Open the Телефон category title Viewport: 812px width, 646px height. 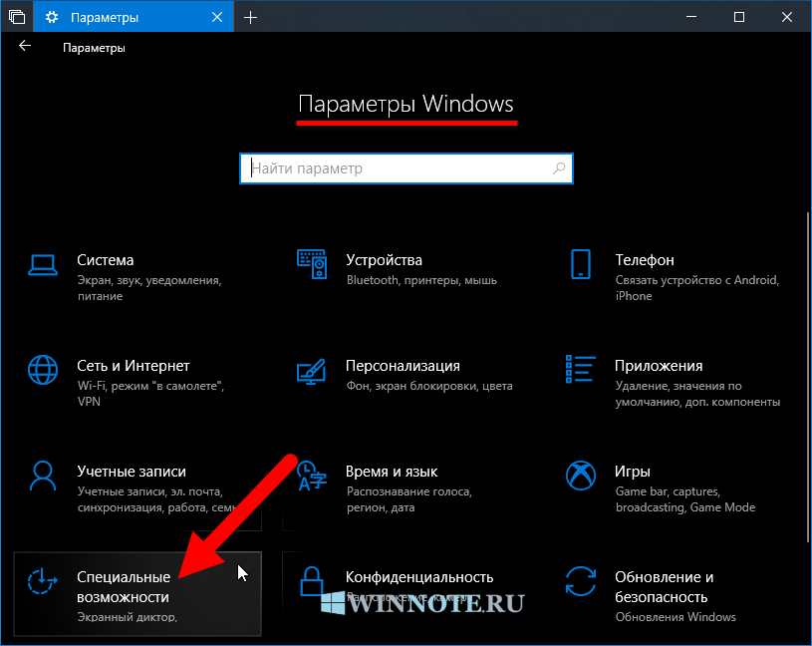[x=645, y=260]
